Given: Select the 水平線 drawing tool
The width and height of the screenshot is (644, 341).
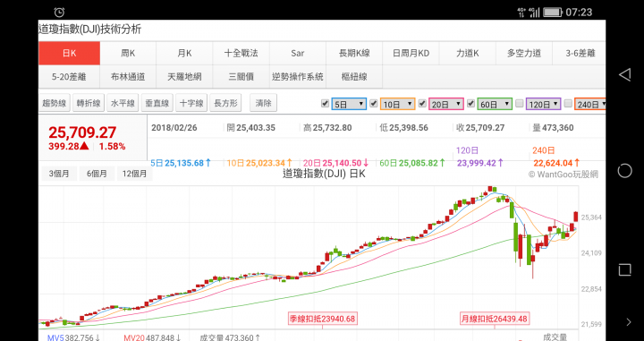Looking at the screenshot, I should click(x=123, y=103).
